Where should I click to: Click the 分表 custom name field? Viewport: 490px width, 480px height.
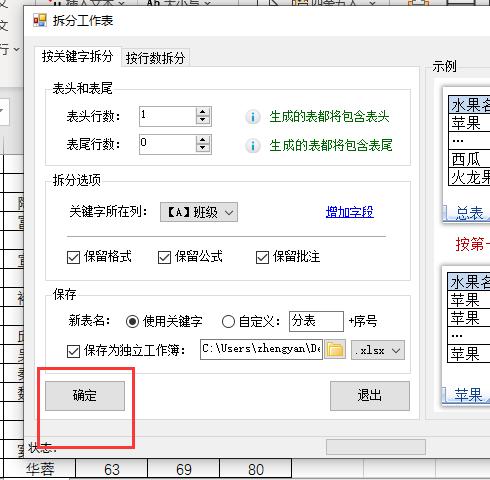[316, 321]
